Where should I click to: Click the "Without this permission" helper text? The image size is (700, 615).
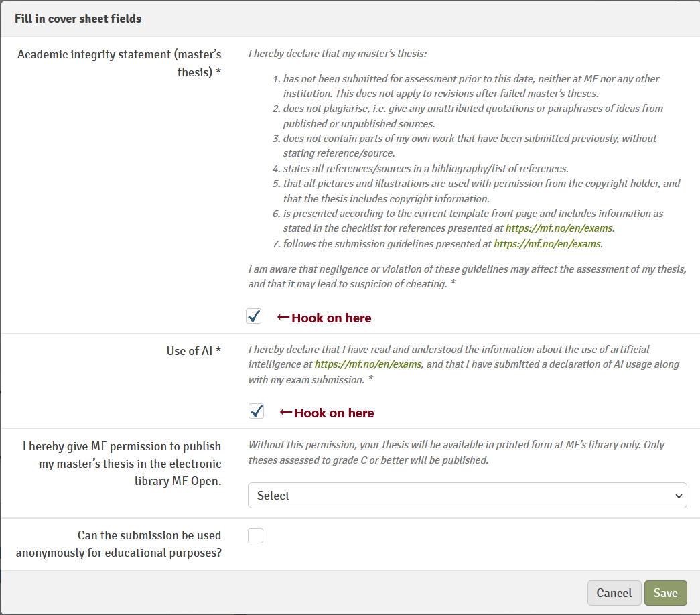pyautogui.click(x=456, y=452)
